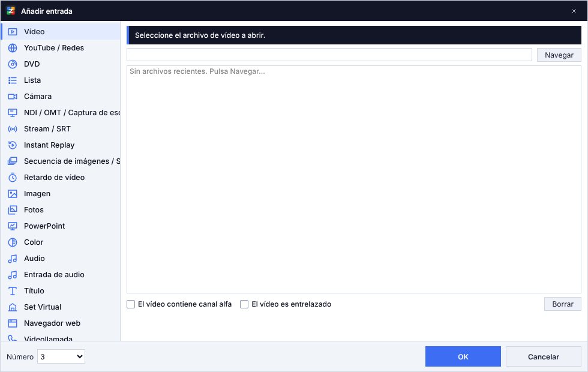Enable 'El vídeo contiene canal alfa' checkbox
588x372 pixels.
coord(131,304)
